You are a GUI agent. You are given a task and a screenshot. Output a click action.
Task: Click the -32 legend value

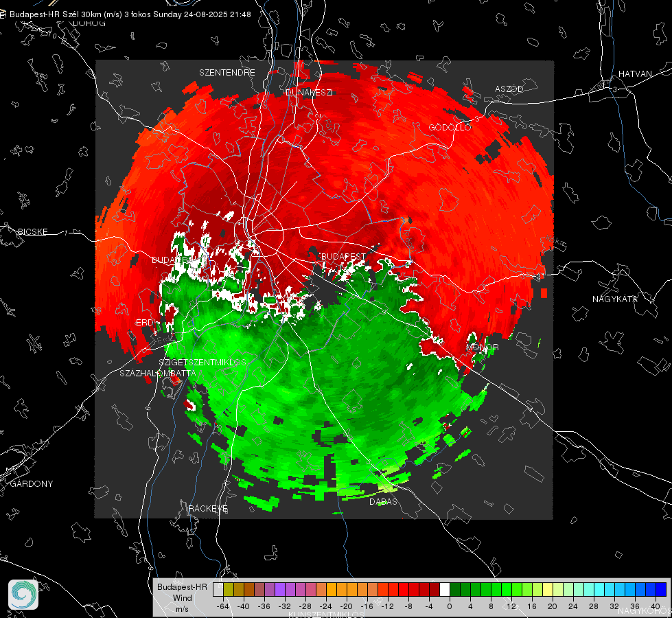click(x=285, y=606)
